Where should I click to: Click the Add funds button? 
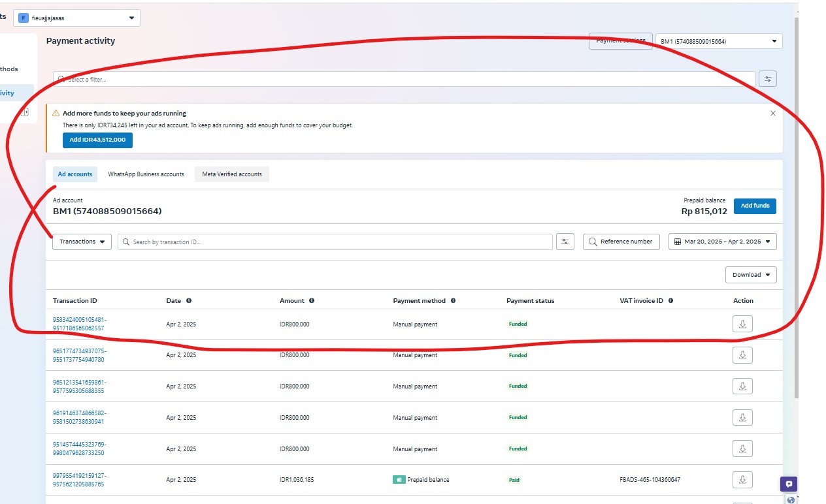[755, 206]
